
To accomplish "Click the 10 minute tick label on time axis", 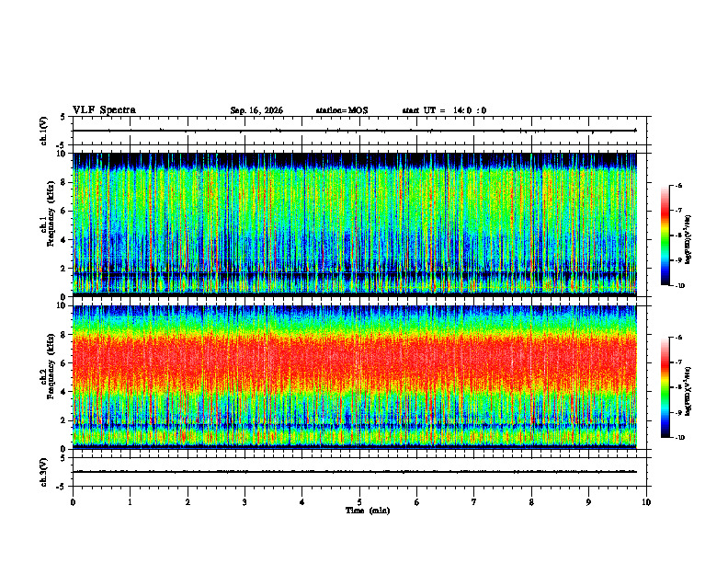I will [646, 502].
